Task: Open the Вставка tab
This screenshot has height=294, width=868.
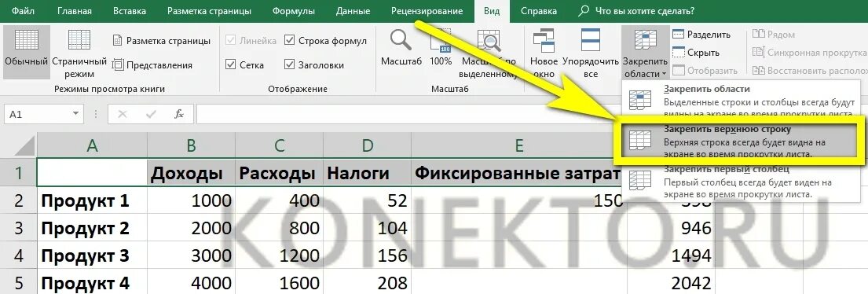Action: [130, 10]
